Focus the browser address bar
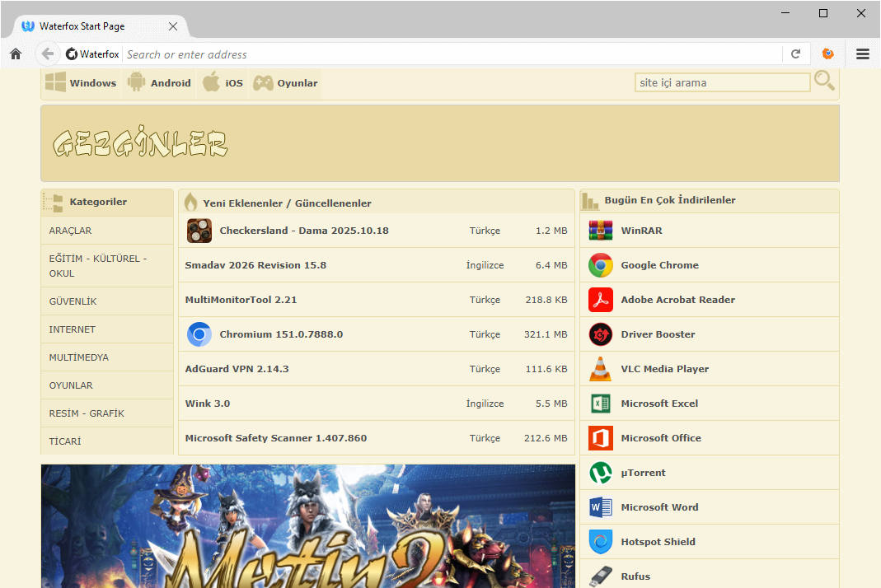Viewport: 881px width, 588px height. click(x=452, y=54)
